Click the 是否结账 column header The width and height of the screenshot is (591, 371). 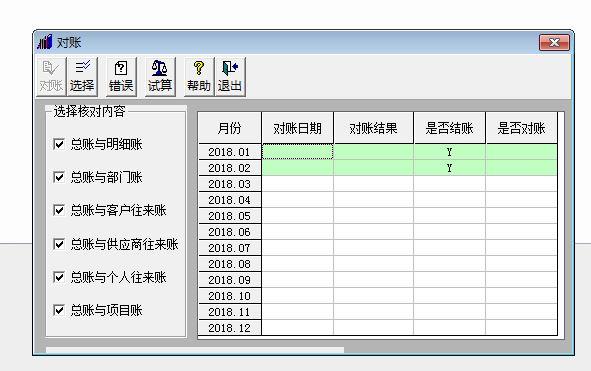tap(450, 128)
